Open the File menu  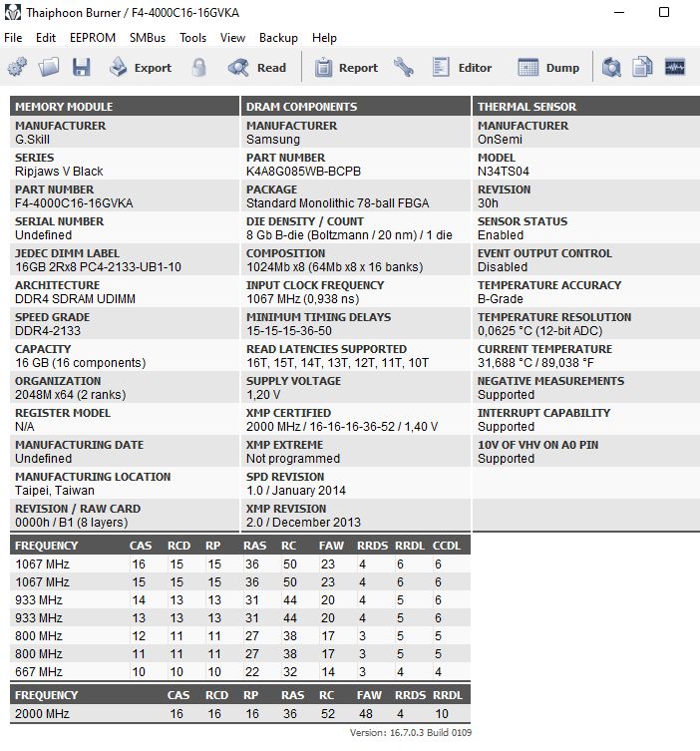tap(13, 38)
